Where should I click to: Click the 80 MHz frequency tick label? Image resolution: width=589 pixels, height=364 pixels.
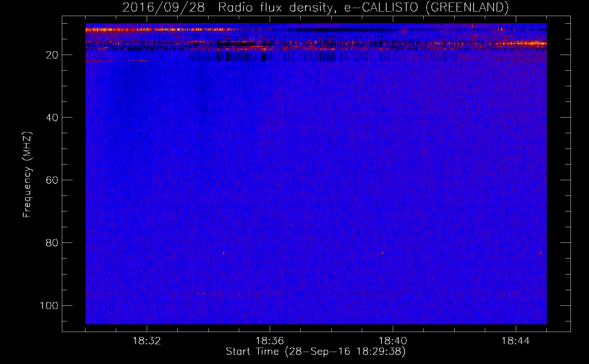(x=52, y=243)
